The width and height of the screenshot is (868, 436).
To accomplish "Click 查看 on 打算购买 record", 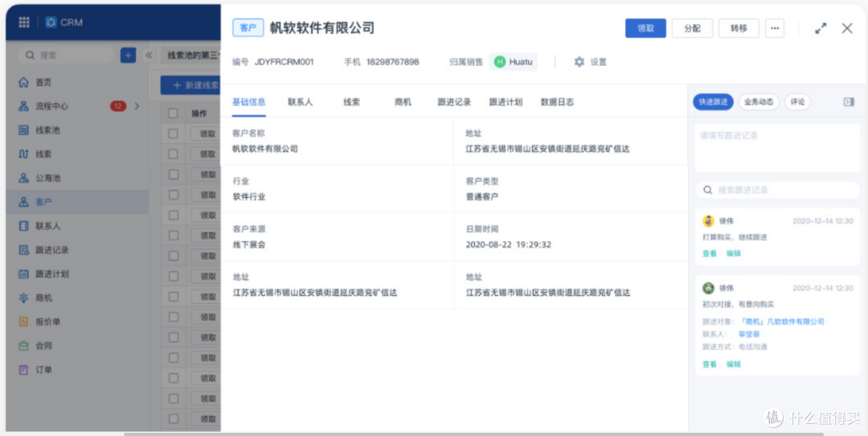I will point(710,253).
